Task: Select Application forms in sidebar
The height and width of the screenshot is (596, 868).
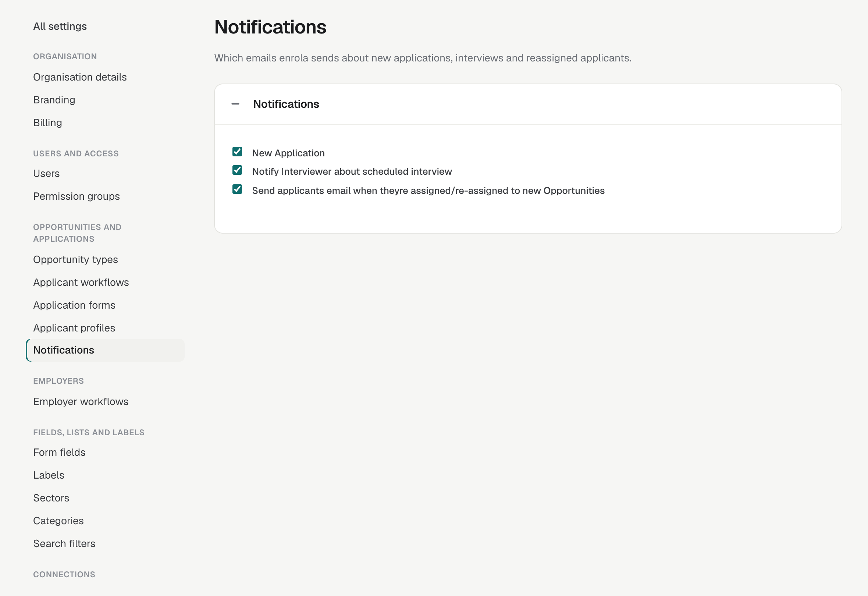Action: tap(74, 305)
